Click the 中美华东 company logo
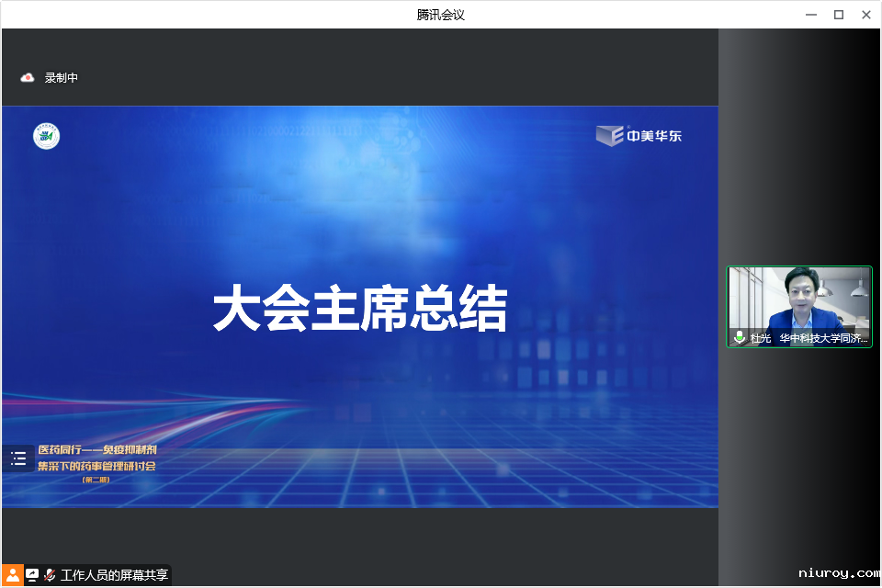Image resolution: width=882 pixels, height=588 pixels. (x=638, y=135)
